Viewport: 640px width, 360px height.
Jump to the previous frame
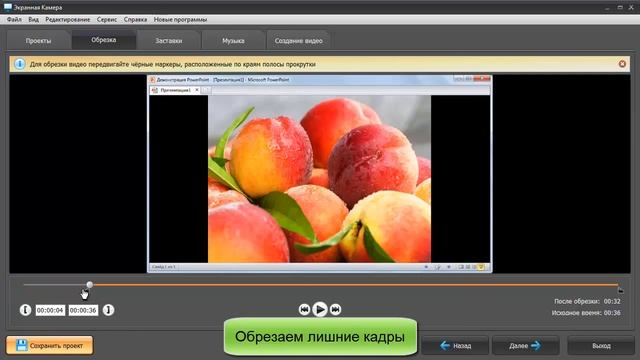pos(304,310)
